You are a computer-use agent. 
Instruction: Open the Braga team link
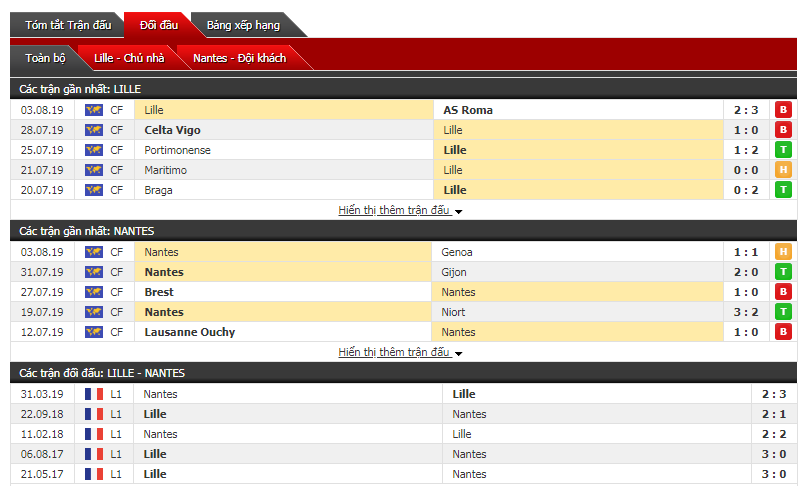coord(158,190)
